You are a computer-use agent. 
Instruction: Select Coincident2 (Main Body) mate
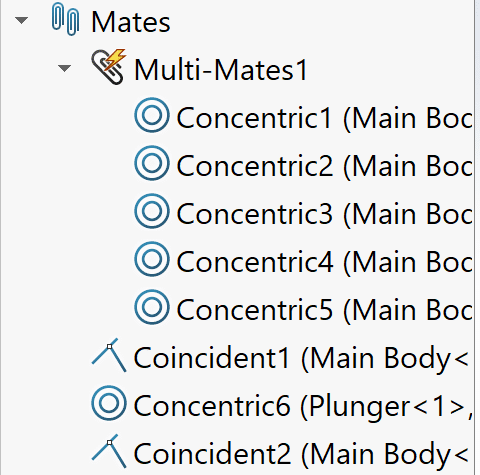pos(301,455)
